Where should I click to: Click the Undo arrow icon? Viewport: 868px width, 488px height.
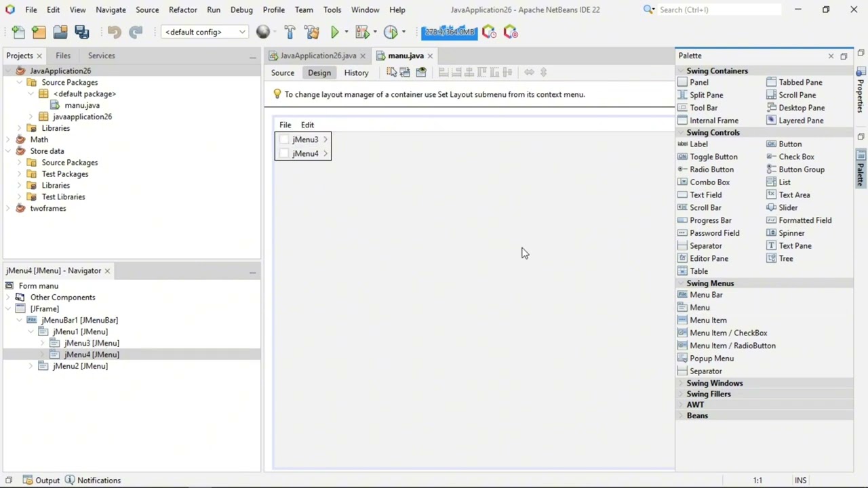pos(114,32)
